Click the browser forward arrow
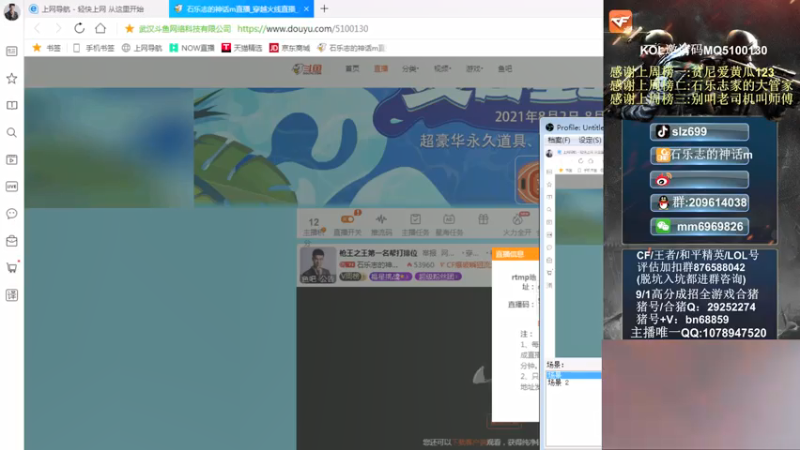 (x=58, y=29)
